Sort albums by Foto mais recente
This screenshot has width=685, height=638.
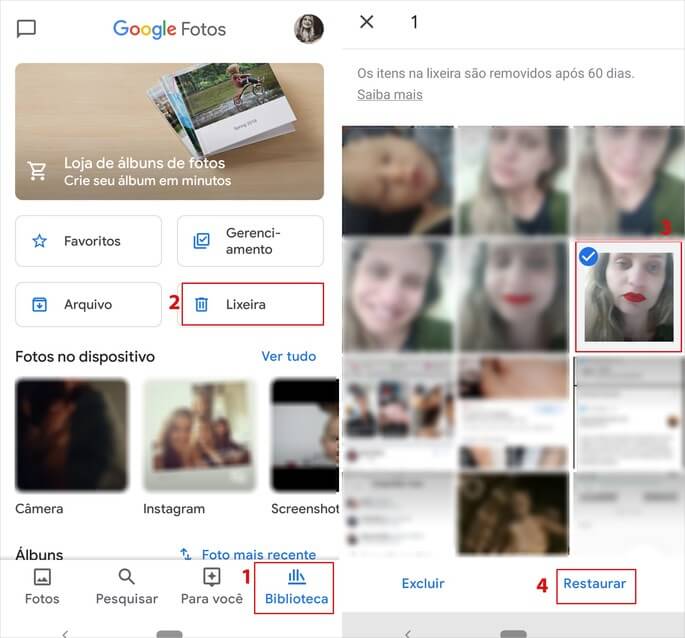tap(247, 554)
